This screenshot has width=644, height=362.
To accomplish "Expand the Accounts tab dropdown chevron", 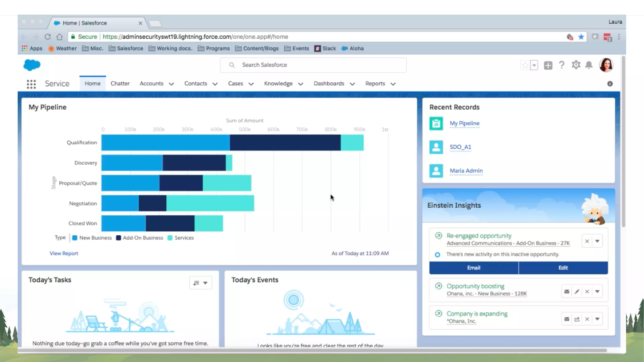I will point(171,84).
